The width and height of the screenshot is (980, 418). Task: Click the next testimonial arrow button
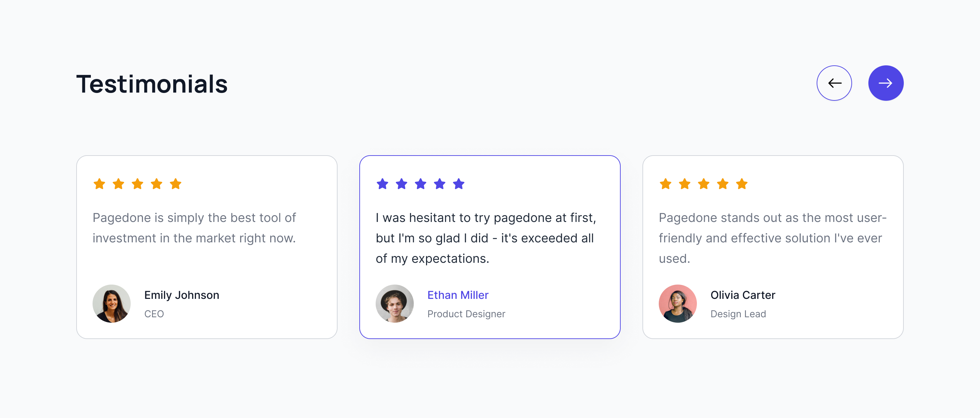(x=886, y=83)
